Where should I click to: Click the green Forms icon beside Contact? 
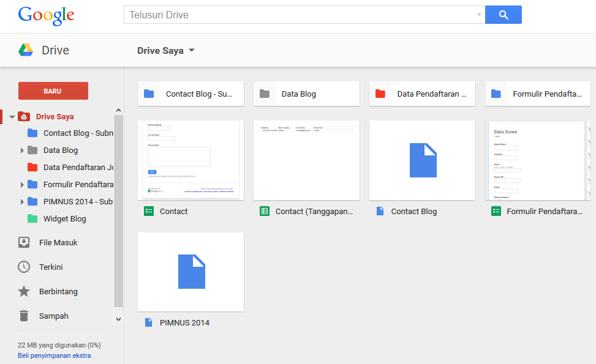click(147, 210)
